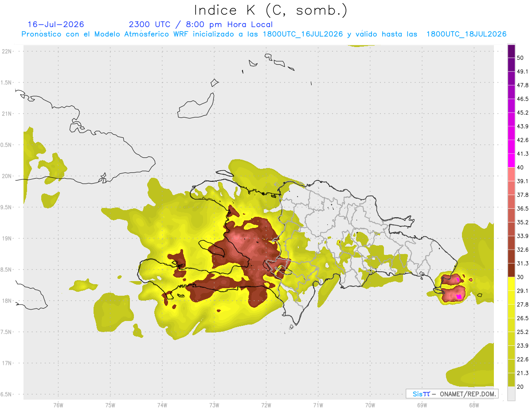Click the 'ONAMET/REP.DOM.' credit label
532x411 pixels.
tap(468, 394)
